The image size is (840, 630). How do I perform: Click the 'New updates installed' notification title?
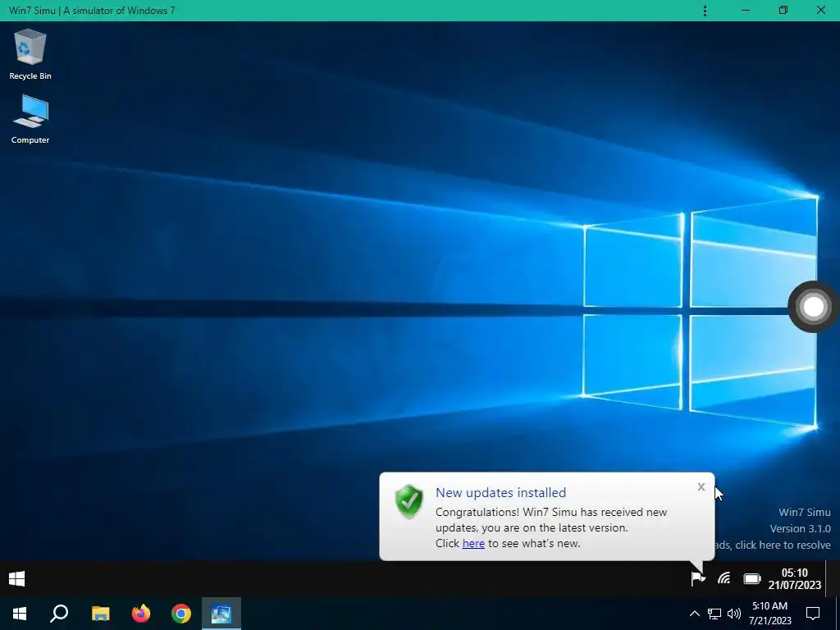tap(501, 492)
